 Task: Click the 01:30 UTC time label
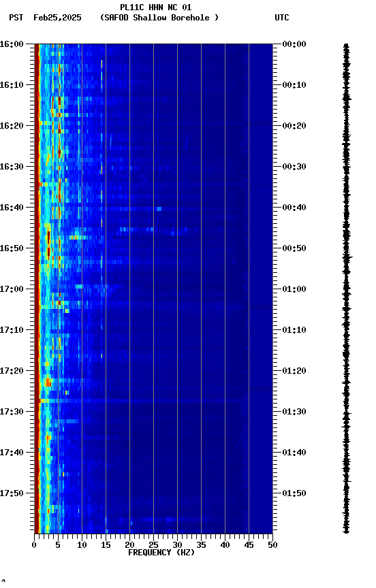point(294,412)
